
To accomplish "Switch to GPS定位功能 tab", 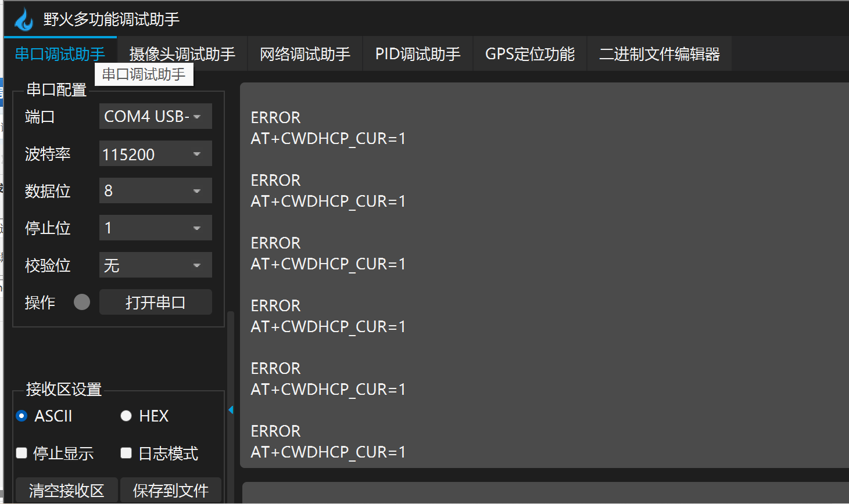I will tap(530, 54).
